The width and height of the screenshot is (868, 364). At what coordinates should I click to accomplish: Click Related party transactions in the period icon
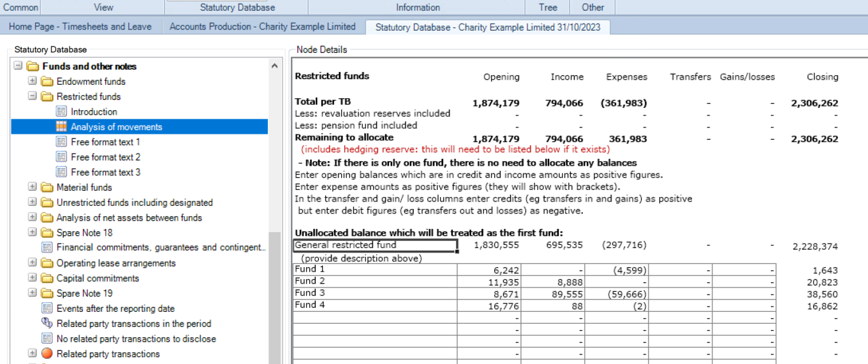click(x=47, y=323)
